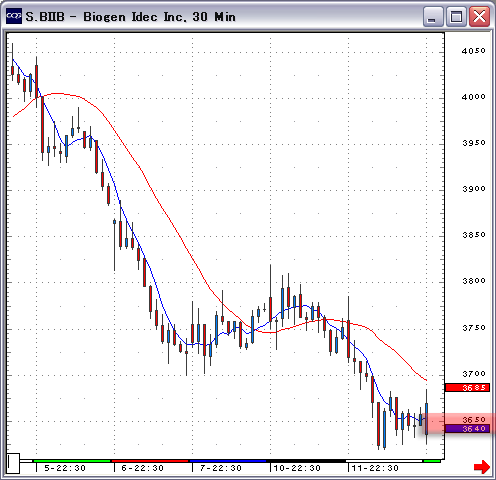This screenshot has width=496, height=480.
Task: Close the S.BIIB chart window
Action: coord(480,17)
